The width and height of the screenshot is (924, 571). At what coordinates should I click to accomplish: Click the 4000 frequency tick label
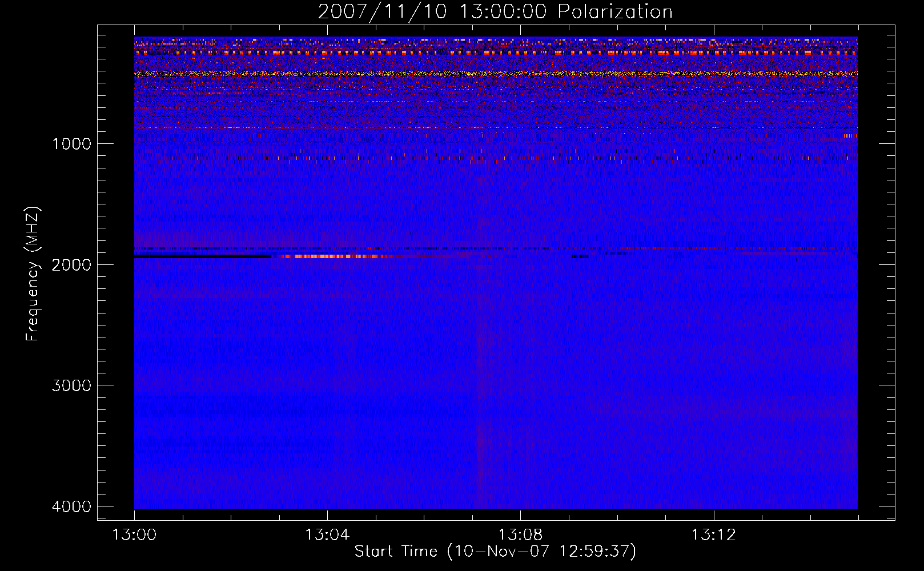point(71,506)
